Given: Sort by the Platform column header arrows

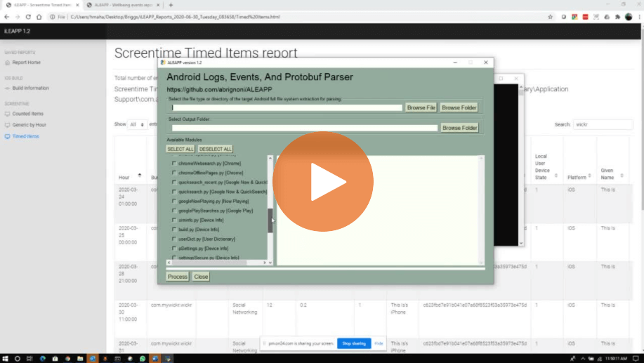Looking at the screenshot, I should click(x=591, y=177).
